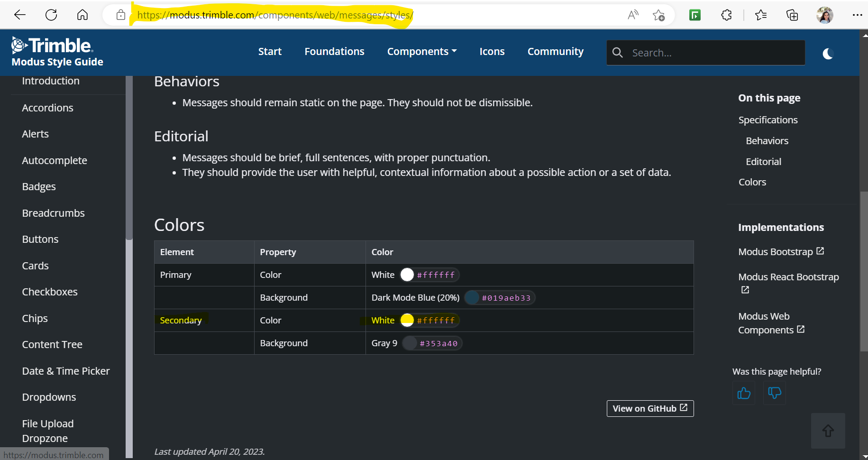Open the Icons navigation item
Image resolution: width=868 pixels, height=460 pixels.
point(492,51)
